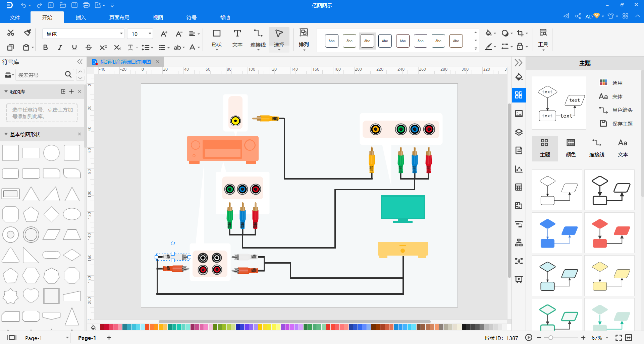Select the 文本 text tool
The width and height of the screenshot is (644, 344).
click(x=237, y=39)
